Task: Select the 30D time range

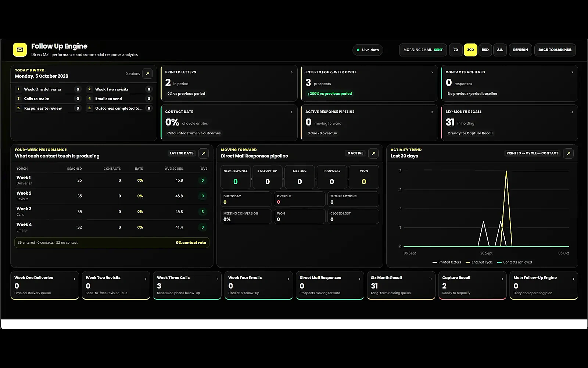Action: 470,50
